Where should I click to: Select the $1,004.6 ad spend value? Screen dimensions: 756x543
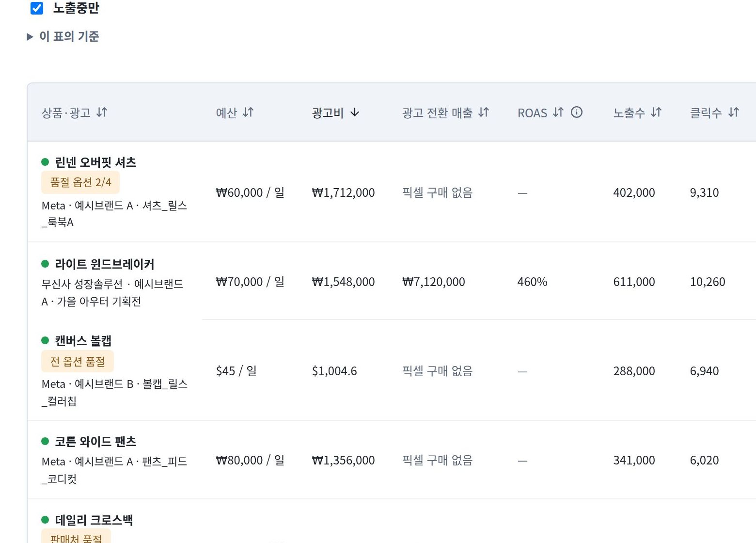(x=334, y=371)
